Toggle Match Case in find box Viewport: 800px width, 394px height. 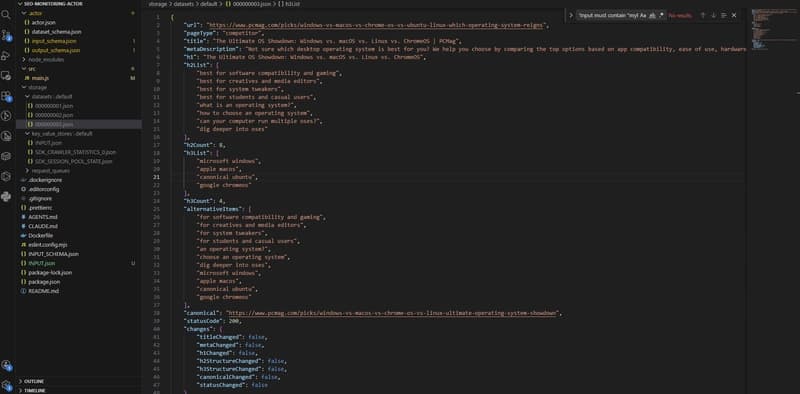tap(643, 15)
